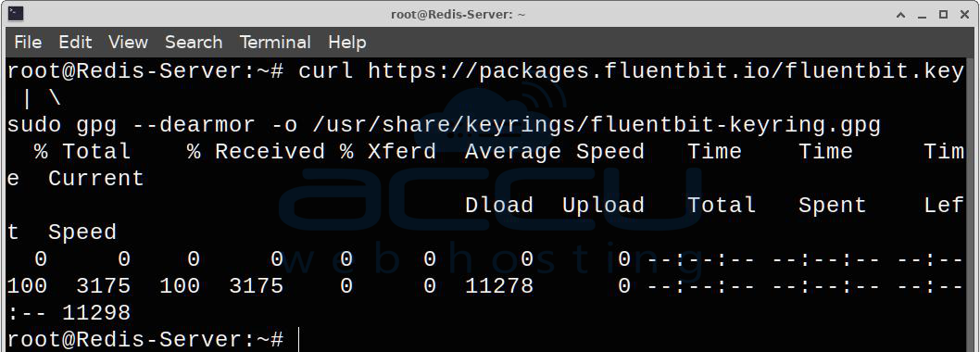This screenshot has height=352, width=980.
Task: Click the 'Spent' column label
Action: pos(832,206)
